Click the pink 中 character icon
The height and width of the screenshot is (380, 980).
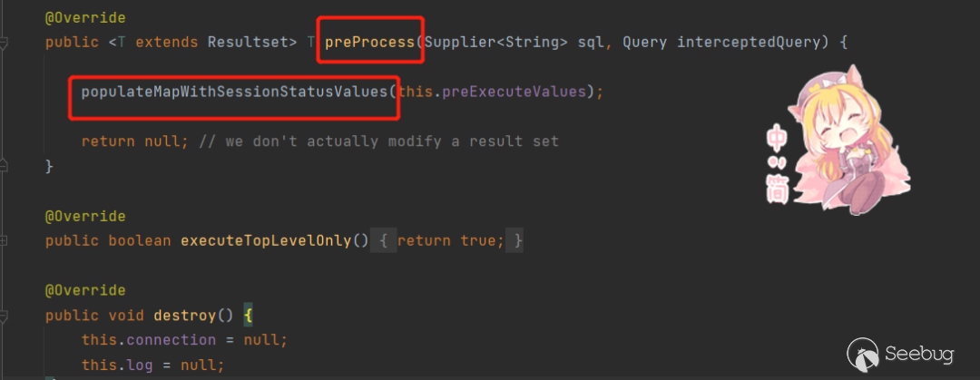779,137
